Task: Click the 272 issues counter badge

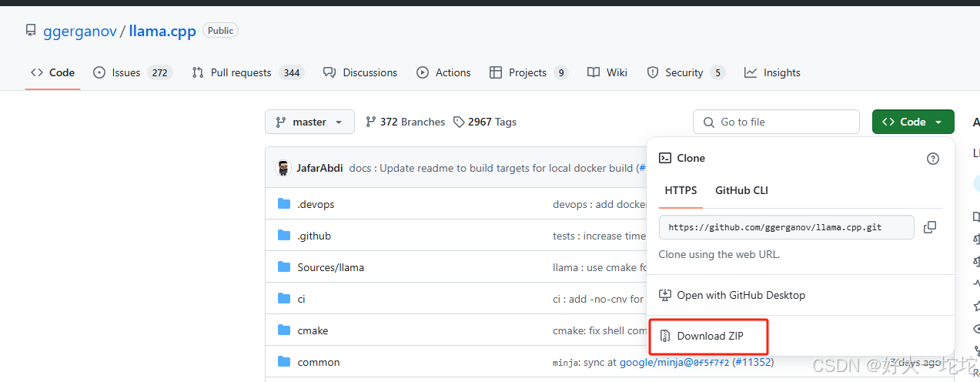Action: [x=159, y=72]
